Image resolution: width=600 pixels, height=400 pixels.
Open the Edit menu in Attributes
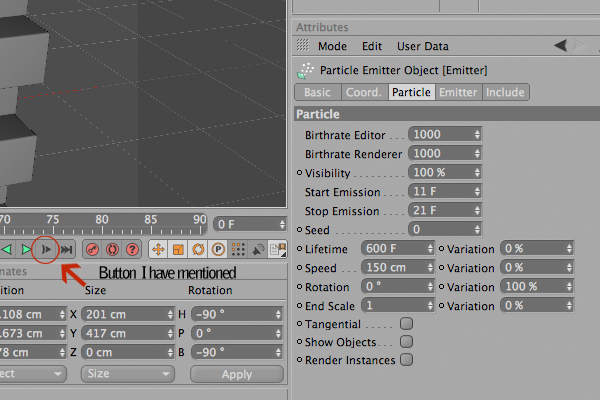point(372,46)
